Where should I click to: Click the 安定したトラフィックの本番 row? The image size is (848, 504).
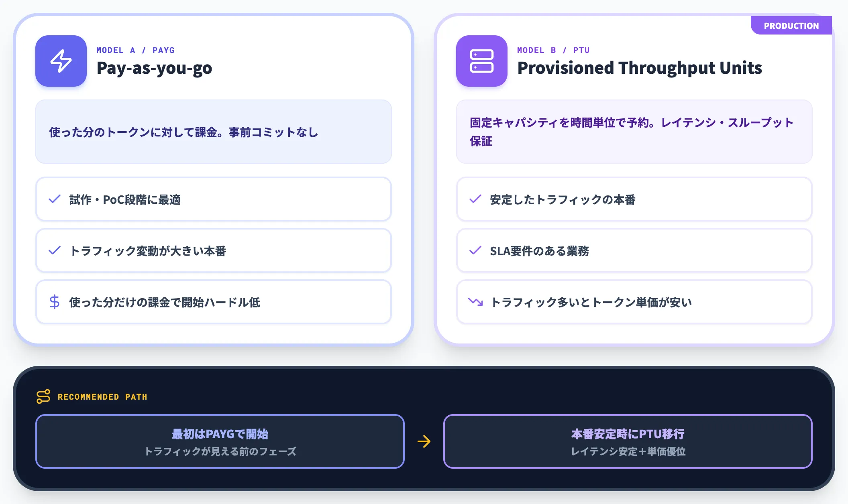pos(634,199)
